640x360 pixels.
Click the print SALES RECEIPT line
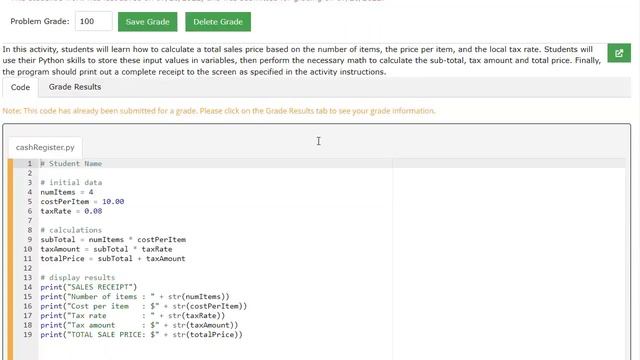point(89,287)
